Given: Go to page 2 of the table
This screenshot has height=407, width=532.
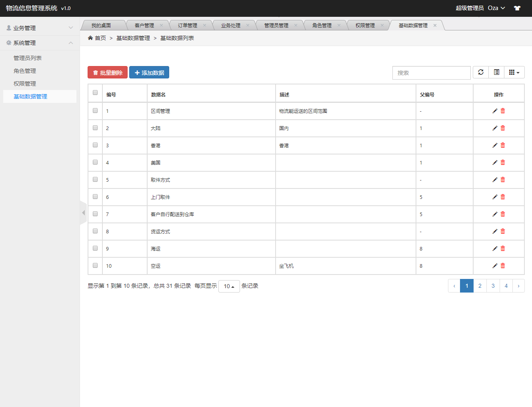Looking at the screenshot, I should tap(480, 286).
